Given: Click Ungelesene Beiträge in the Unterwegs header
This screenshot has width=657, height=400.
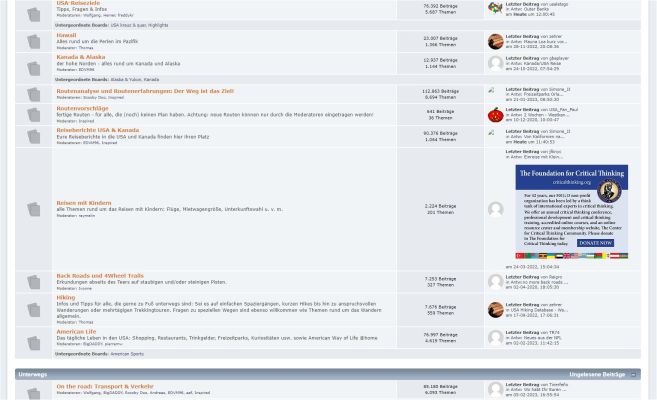Looking at the screenshot, I should click(597, 374).
